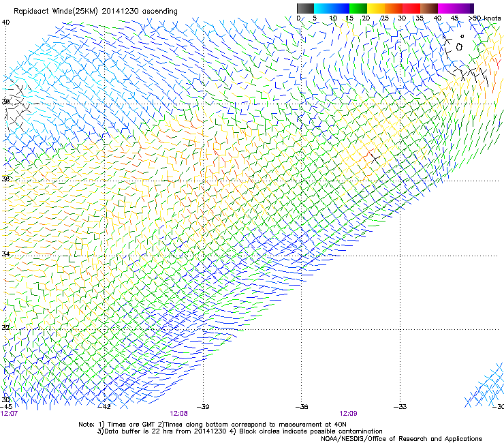Click the magenta-purple 40-50 knots legend swatch
Screen dimensions: 504x443
click(x=456, y=8)
